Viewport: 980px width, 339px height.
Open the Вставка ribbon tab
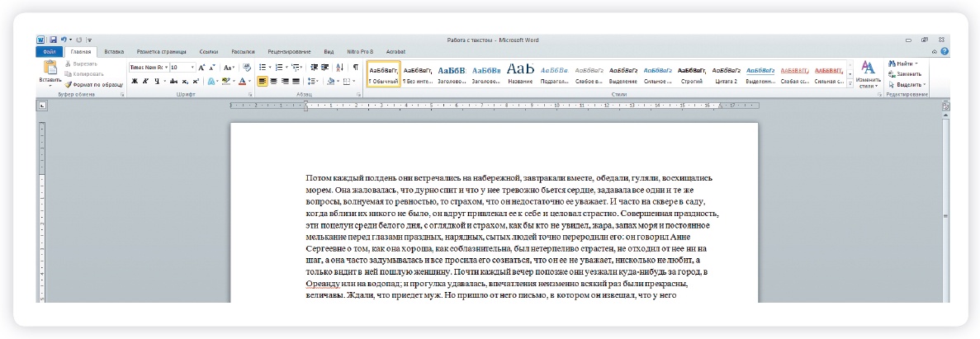coord(115,51)
